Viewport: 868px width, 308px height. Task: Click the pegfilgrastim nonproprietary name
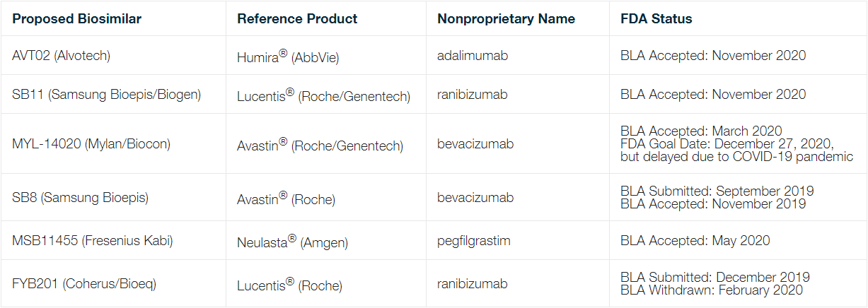(x=474, y=241)
